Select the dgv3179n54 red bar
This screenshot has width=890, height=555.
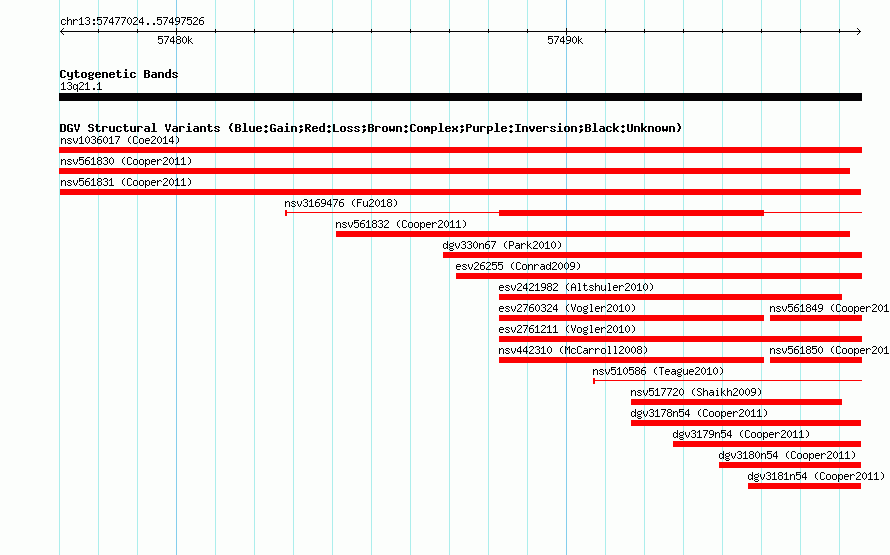[x=767, y=444]
